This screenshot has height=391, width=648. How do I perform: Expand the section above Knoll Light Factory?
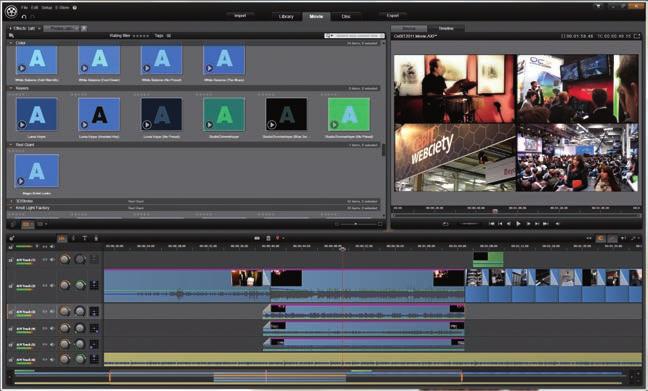(x=11, y=201)
